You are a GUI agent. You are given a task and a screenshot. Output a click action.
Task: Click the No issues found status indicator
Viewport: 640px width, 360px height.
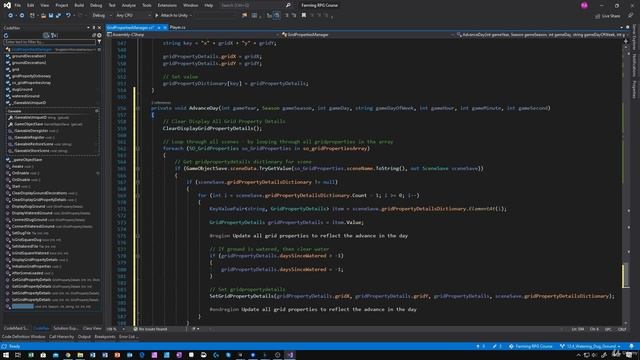point(150,329)
